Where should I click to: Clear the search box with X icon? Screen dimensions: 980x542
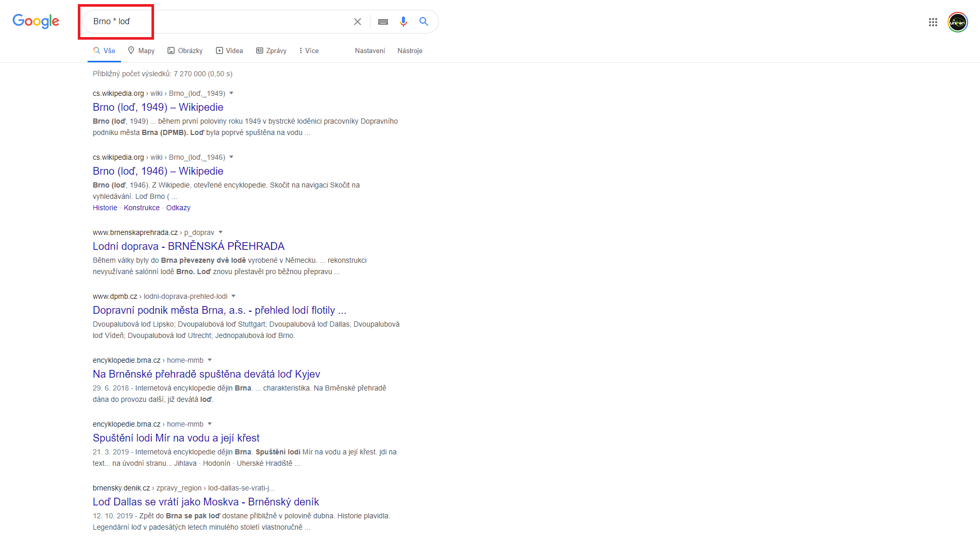tap(358, 22)
